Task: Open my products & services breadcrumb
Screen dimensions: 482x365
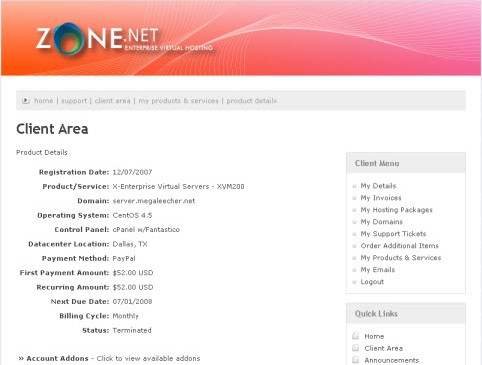Action: point(178,101)
